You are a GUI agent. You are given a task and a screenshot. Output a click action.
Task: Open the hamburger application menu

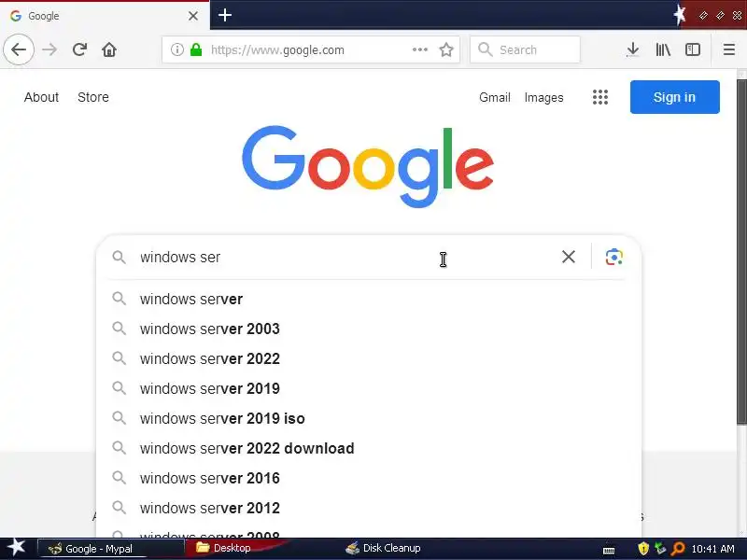pyautogui.click(x=729, y=49)
